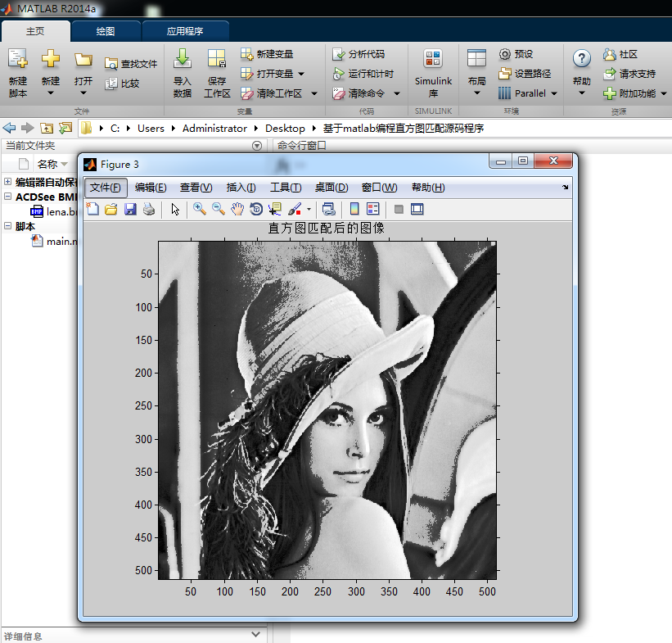
Task: Click Show Plot Tools and Dock Figure icon
Action: click(417, 210)
